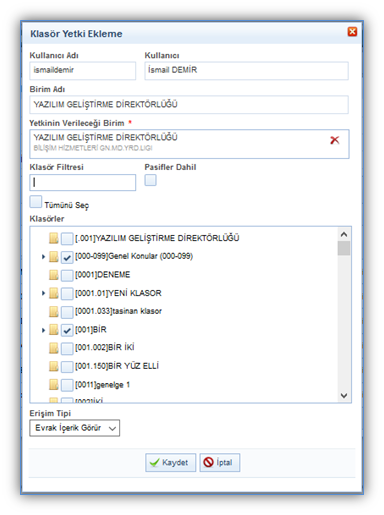Select [001]BİR row text
This screenshot has width=384, height=515.
click(91, 330)
